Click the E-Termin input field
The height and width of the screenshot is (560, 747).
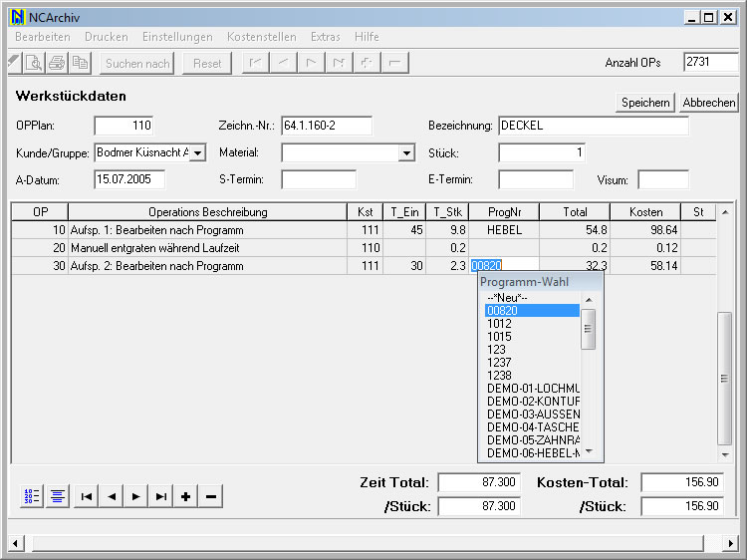click(536, 179)
